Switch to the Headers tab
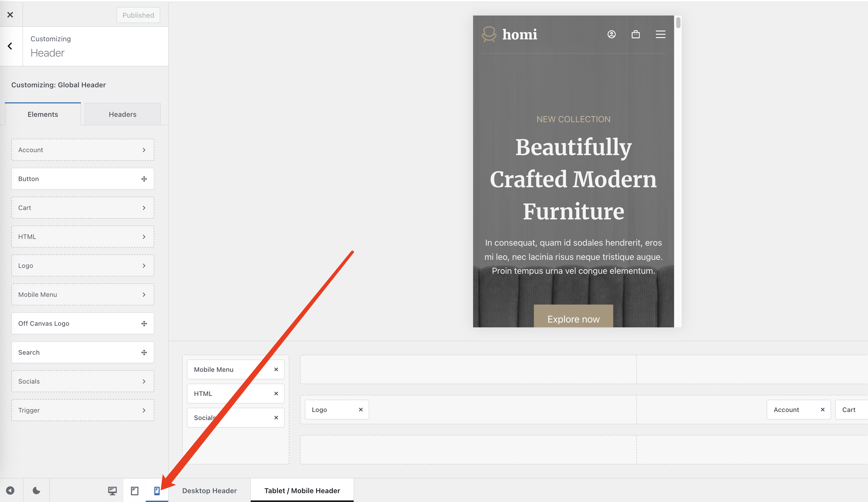This screenshot has width=868, height=502. tap(123, 114)
